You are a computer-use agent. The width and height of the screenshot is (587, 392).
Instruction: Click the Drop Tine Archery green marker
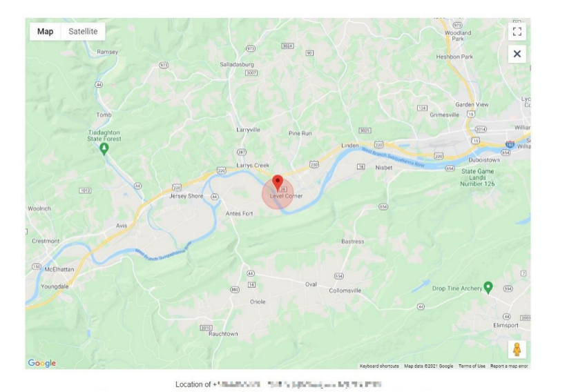tap(488, 288)
